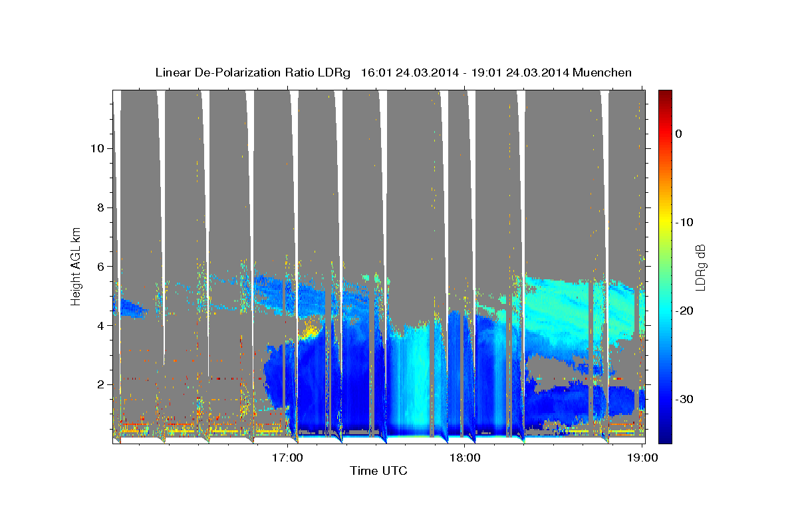Screen dimensions: 798x532
Task: Click the colorbar tick value '-20'
Action: point(684,311)
